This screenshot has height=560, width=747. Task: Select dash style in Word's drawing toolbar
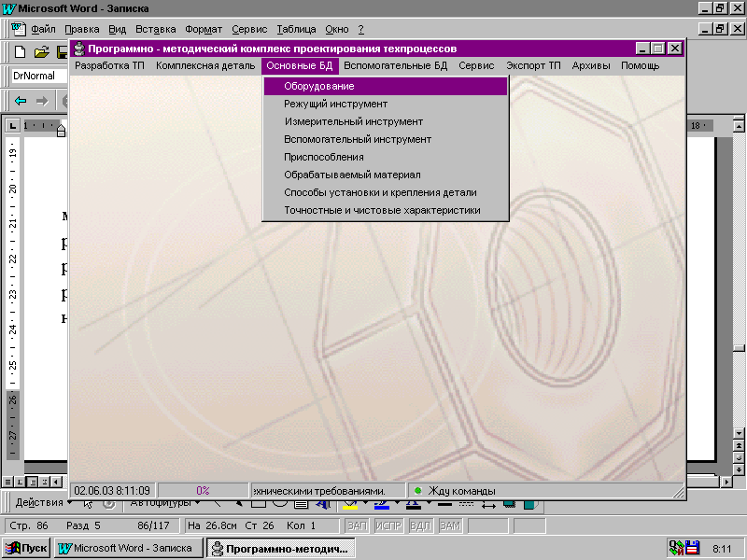[466, 504]
